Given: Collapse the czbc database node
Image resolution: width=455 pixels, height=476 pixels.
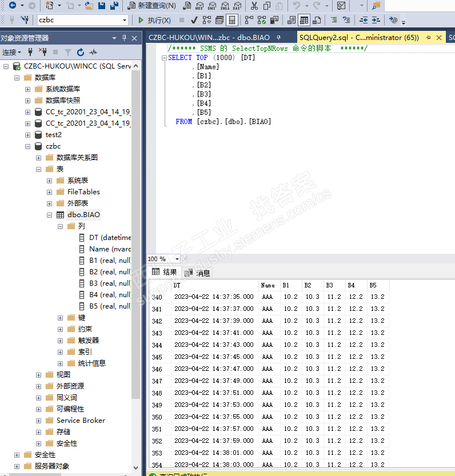Looking at the screenshot, I should [27, 147].
